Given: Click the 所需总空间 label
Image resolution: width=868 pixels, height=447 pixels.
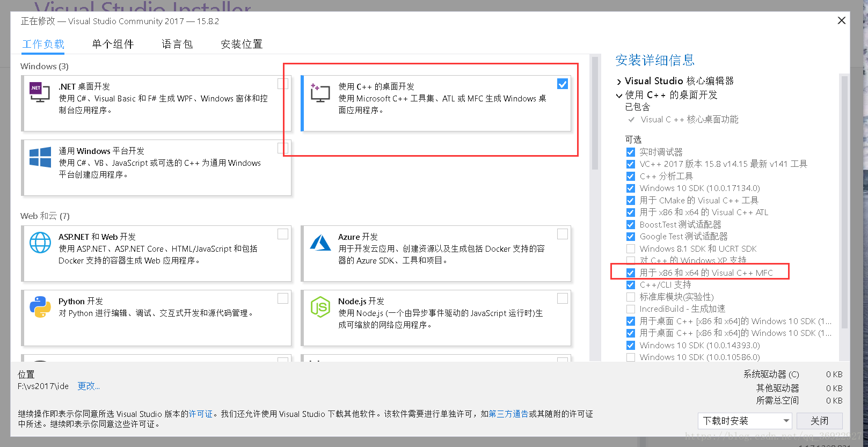Looking at the screenshot, I should (777, 400).
